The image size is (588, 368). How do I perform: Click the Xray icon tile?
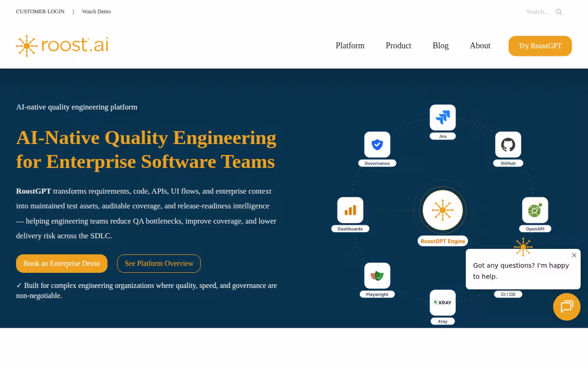click(x=442, y=303)
